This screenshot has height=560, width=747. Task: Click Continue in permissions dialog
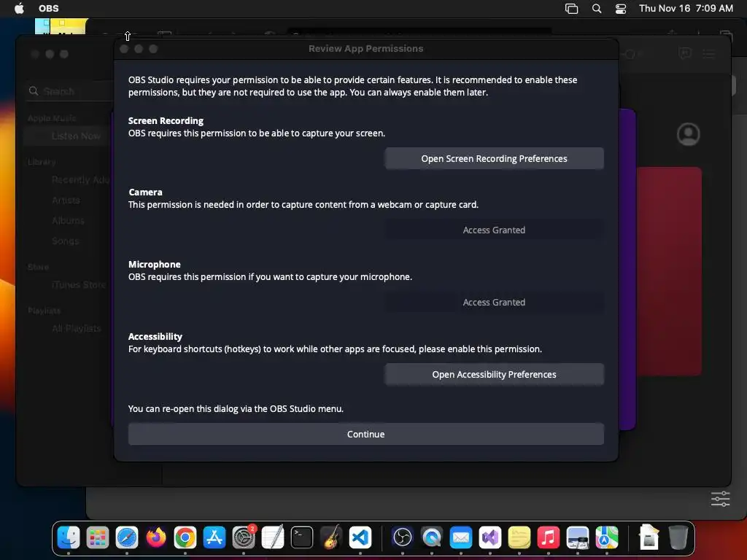[366, 435]
